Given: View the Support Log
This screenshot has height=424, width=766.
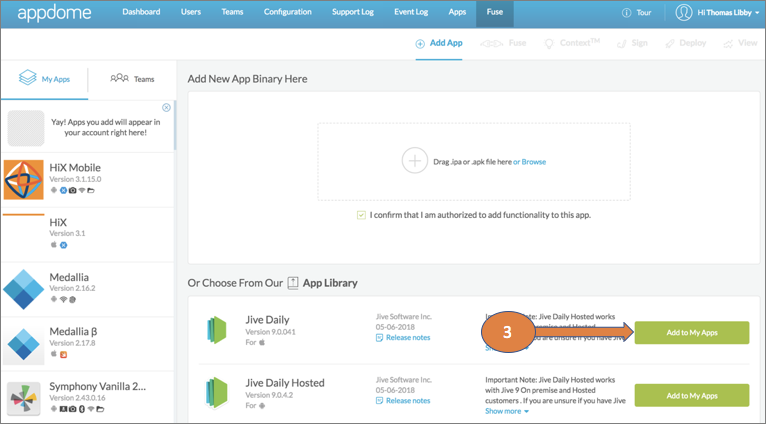Looking at the screenshot, I should 353,12.
